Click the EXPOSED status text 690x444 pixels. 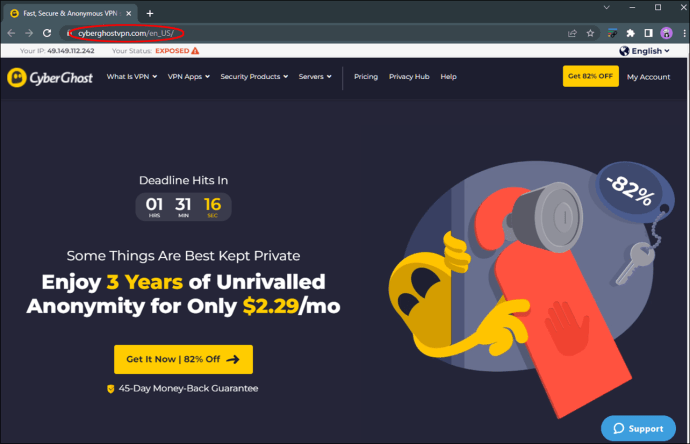(172, 51)
